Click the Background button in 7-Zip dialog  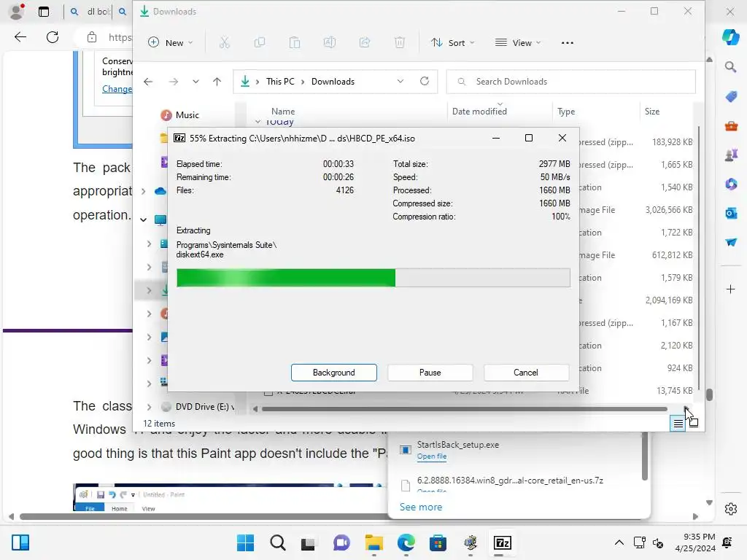click(333, 373)
